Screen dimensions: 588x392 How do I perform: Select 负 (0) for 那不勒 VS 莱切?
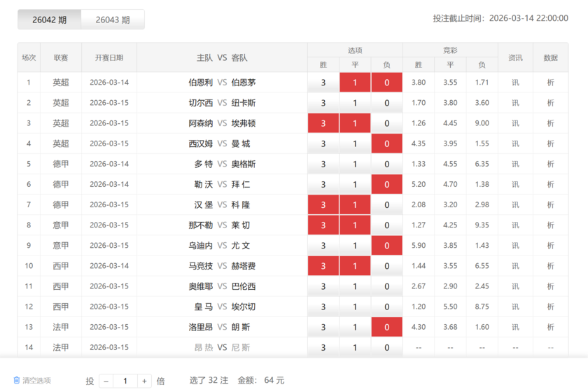386,225
